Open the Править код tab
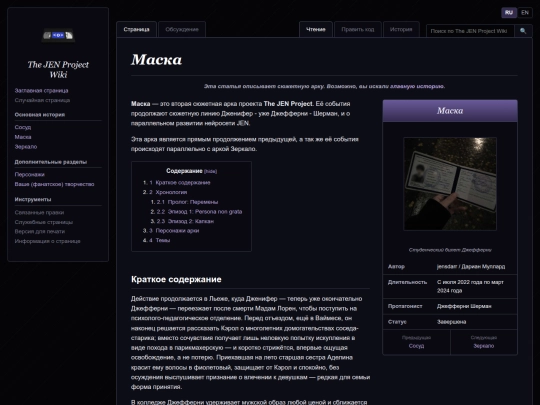The height and width of the screenshot is (405, 540). click(x=358, y=29)
